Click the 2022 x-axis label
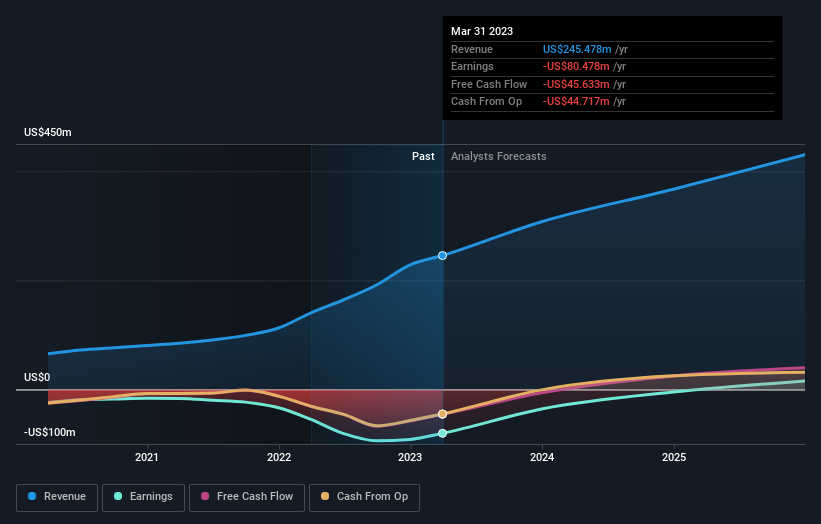 [x=279, y=458]
